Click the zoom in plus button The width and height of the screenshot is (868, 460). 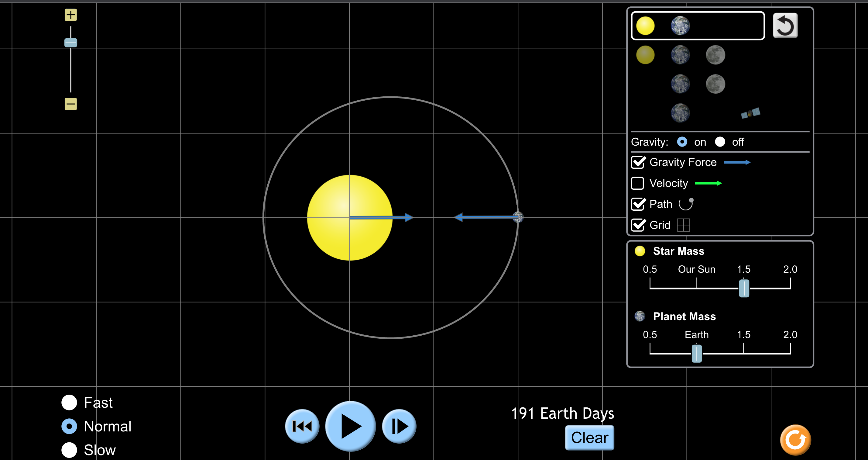tap(70, 15)
